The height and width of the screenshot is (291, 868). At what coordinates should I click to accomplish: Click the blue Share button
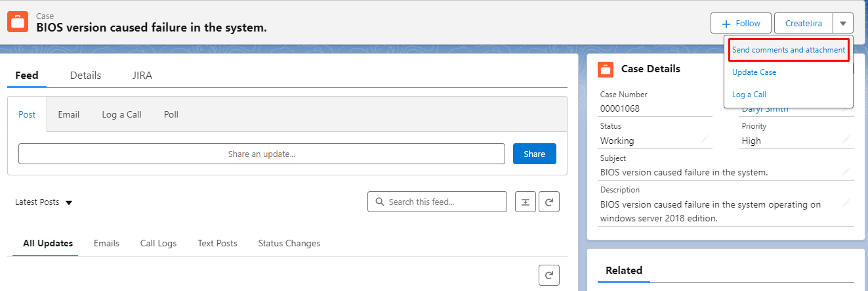535,154
